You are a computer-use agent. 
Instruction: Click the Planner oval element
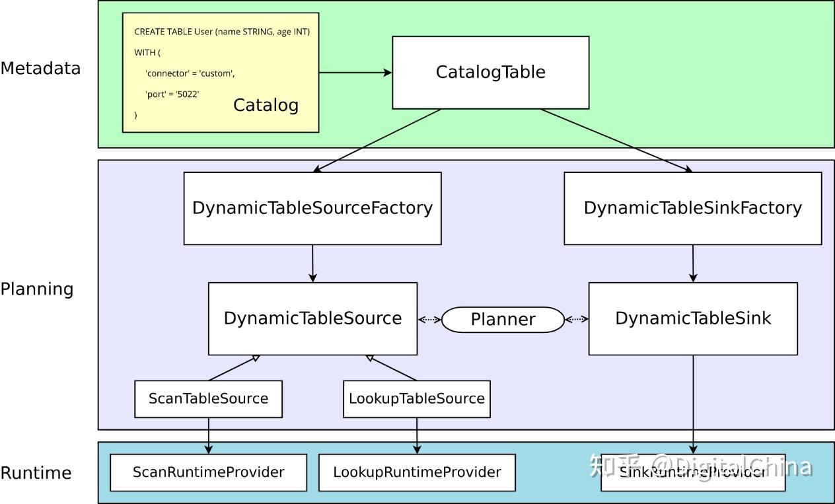point(503,319)
